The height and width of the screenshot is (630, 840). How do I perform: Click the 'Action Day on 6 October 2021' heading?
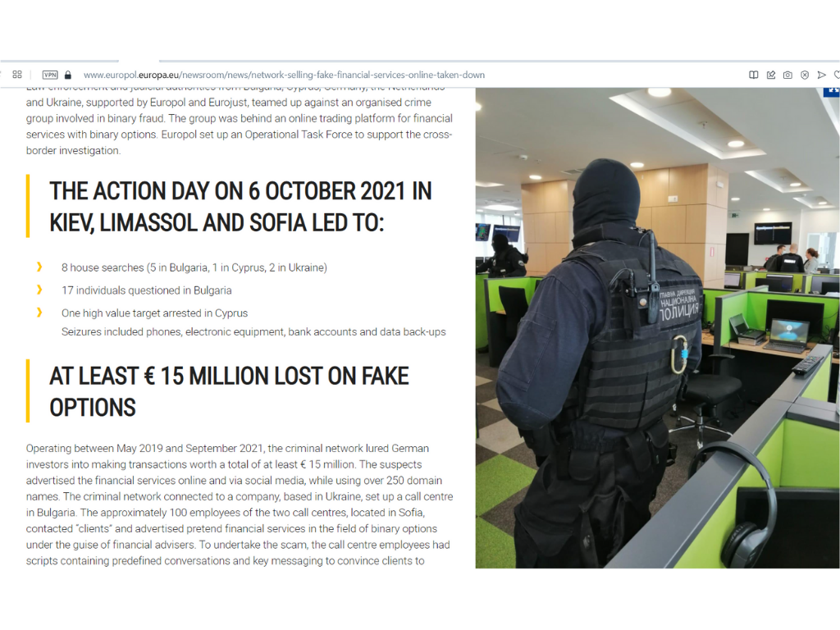(x=240, y=207)
